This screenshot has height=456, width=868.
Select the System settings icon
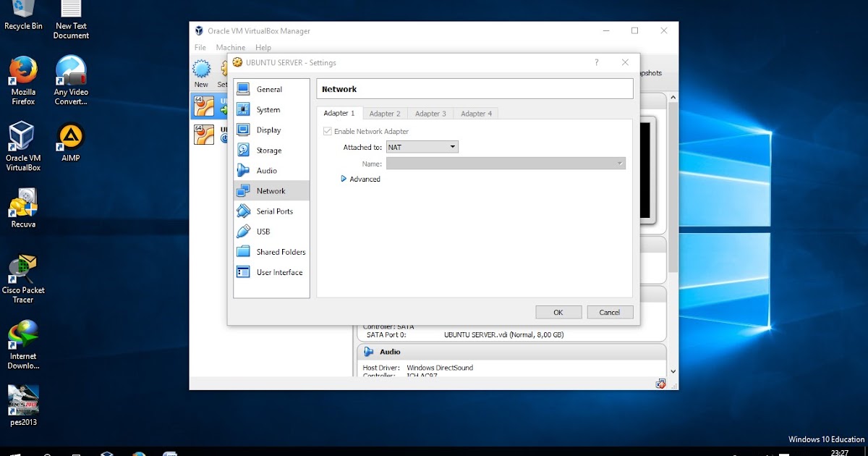[x=243, y=109]
